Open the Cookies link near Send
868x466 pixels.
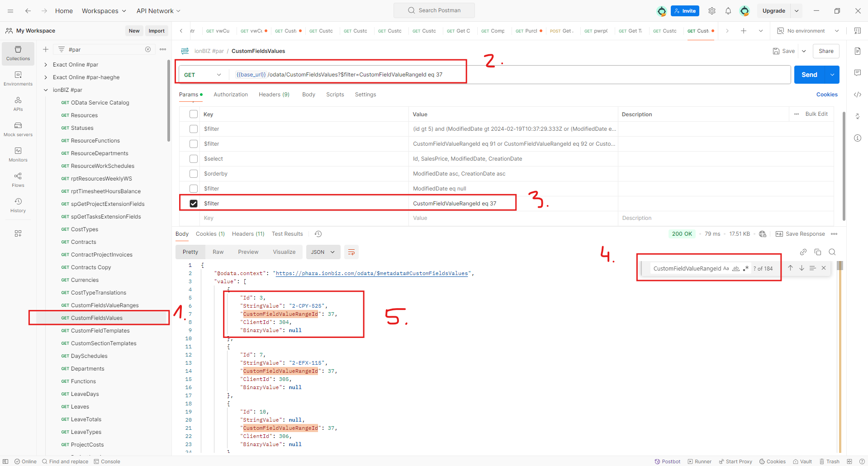point(827,95)
